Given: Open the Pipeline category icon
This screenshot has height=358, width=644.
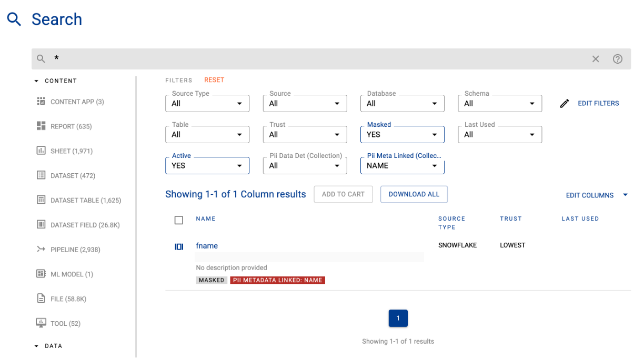Looking at the screenshot, I should (x=41, y=249).
